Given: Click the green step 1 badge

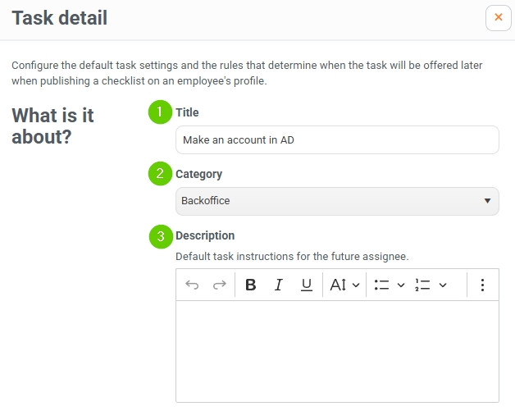Looking at the screenshot, I should 160,112.
